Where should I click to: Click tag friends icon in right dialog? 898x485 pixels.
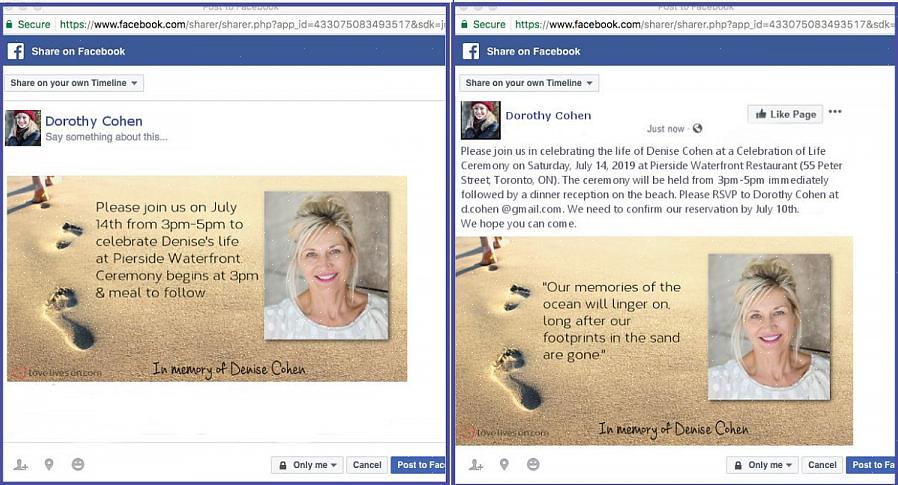[x=476, y=465]
